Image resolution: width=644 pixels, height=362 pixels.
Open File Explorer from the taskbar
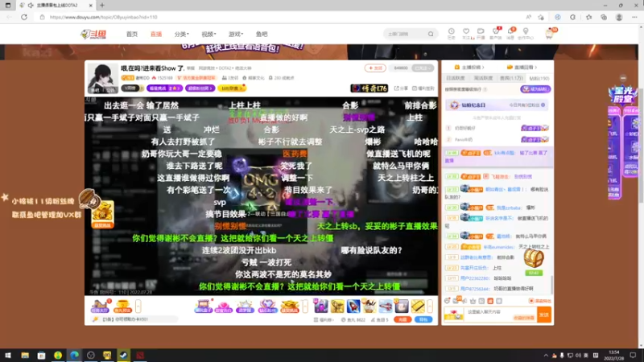(25, 356)
